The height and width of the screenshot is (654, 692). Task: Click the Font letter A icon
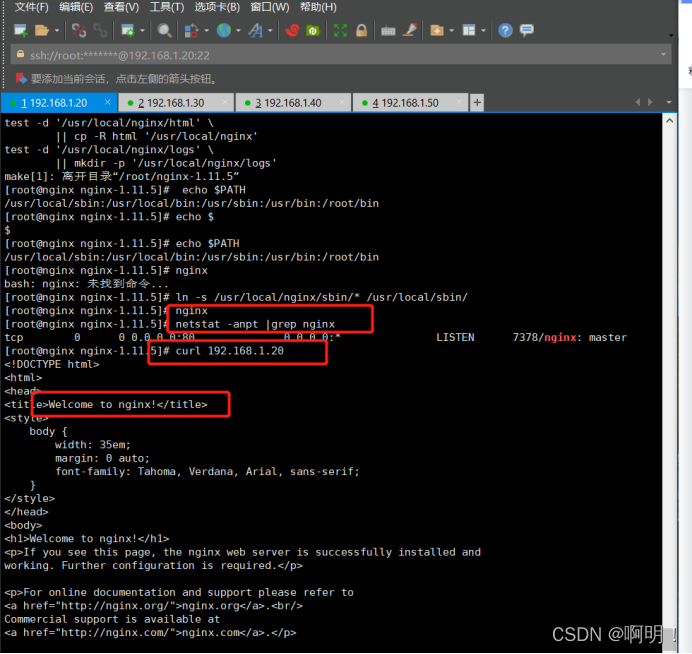(x=256, y=30)
